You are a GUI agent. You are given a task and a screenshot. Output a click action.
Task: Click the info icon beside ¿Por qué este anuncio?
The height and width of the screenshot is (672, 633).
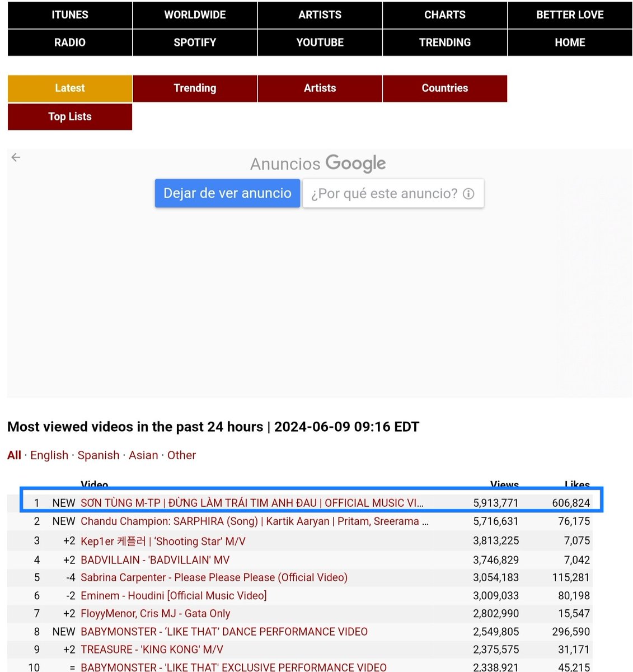pos(468,194)
